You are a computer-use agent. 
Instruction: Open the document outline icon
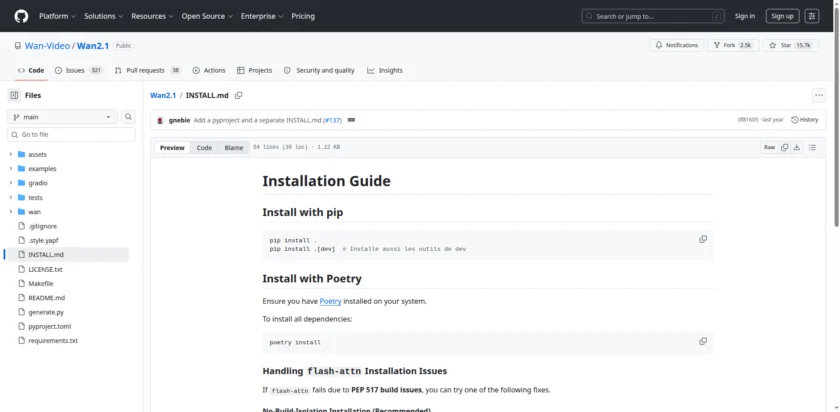[812, 147]
